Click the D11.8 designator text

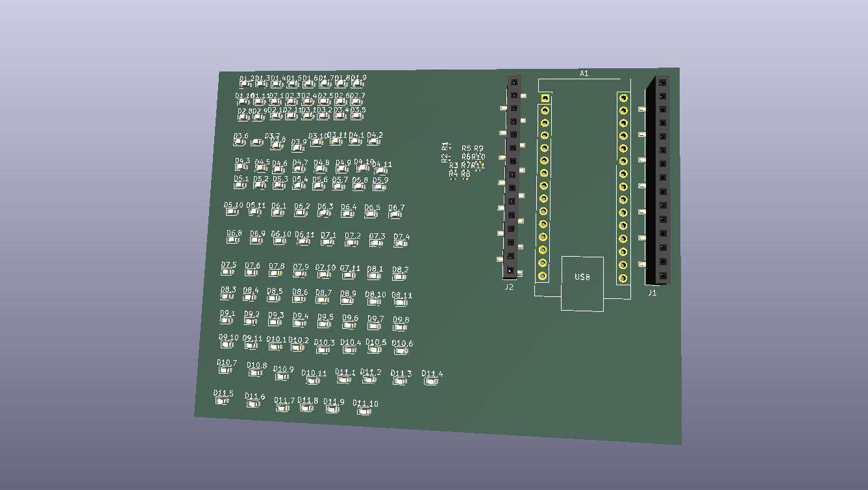click(x=308, y=401)
